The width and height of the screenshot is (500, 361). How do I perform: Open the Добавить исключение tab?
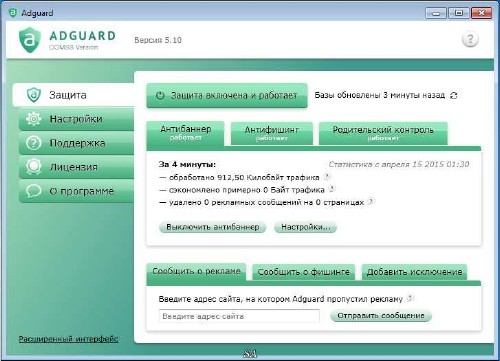pos(414,272)
